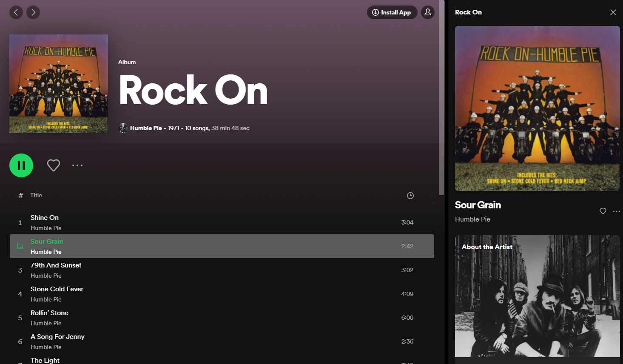Close the Rock On side panel
Viewport: 623px width, 364px height.
click(x=613, y=12)
